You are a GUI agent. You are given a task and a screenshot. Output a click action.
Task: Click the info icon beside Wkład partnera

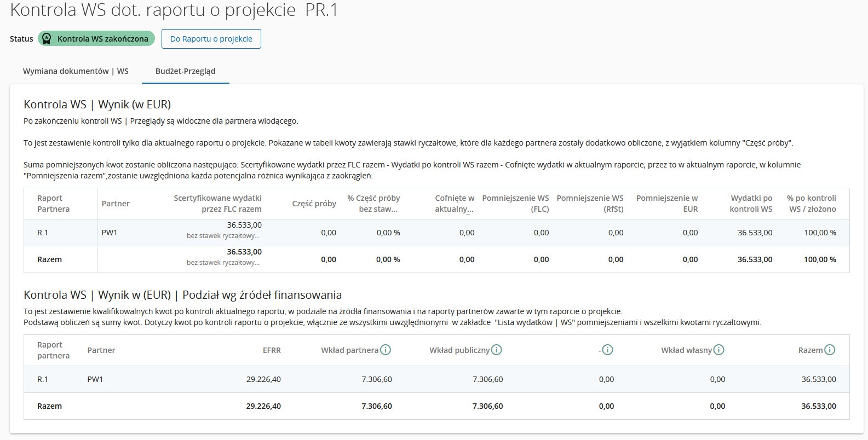386,350
